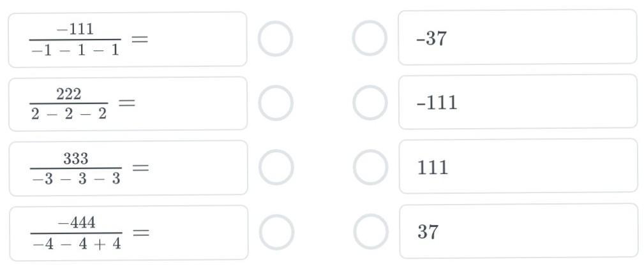Select circle left of answer 111
The width and height of the screenshot is (644, 276).
point(371,167)
